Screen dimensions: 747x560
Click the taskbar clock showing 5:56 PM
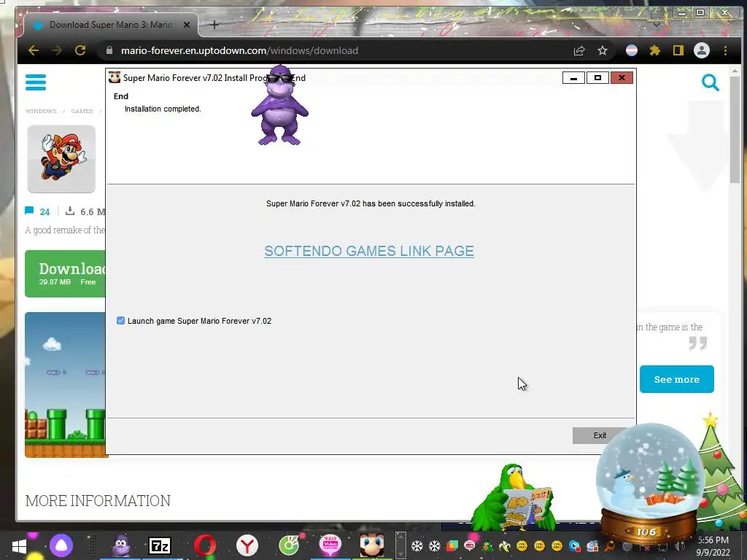tap(713, 546)
